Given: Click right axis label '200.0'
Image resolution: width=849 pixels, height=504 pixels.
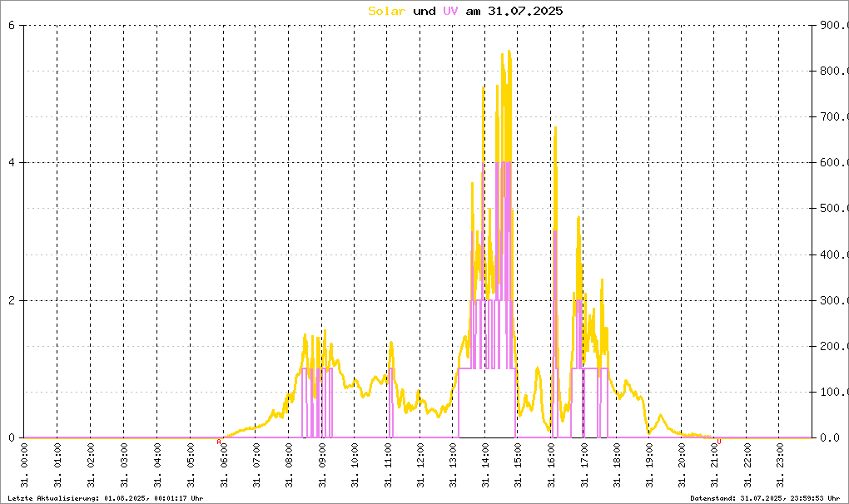Looking at the screenshot, I should [833, 346].
